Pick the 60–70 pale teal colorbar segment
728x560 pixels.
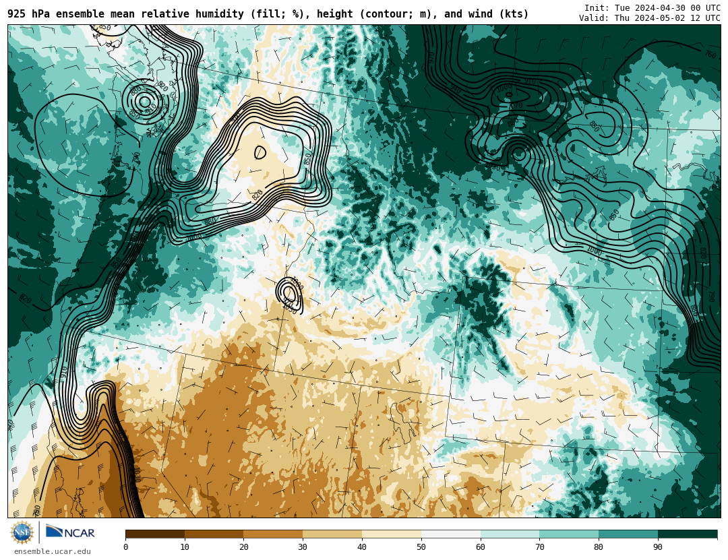[510, 534]
